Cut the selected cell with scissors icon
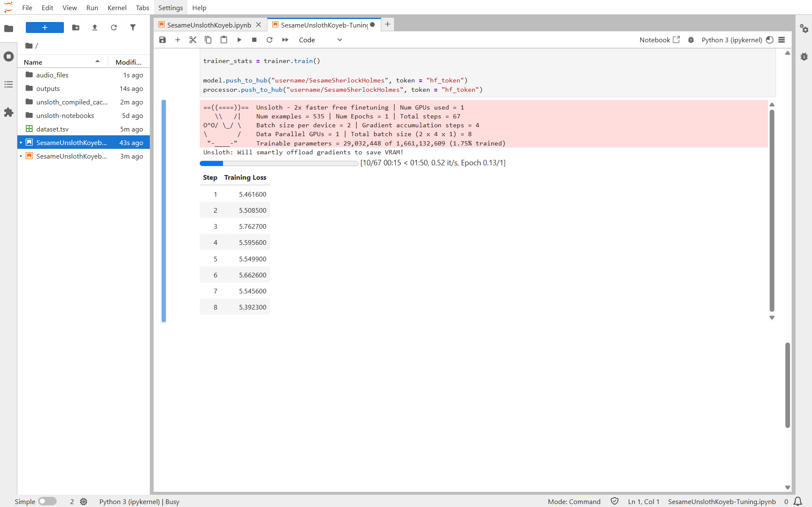This screenshot has width=812, height=507. pyautogui.click(x=193, y=40)
